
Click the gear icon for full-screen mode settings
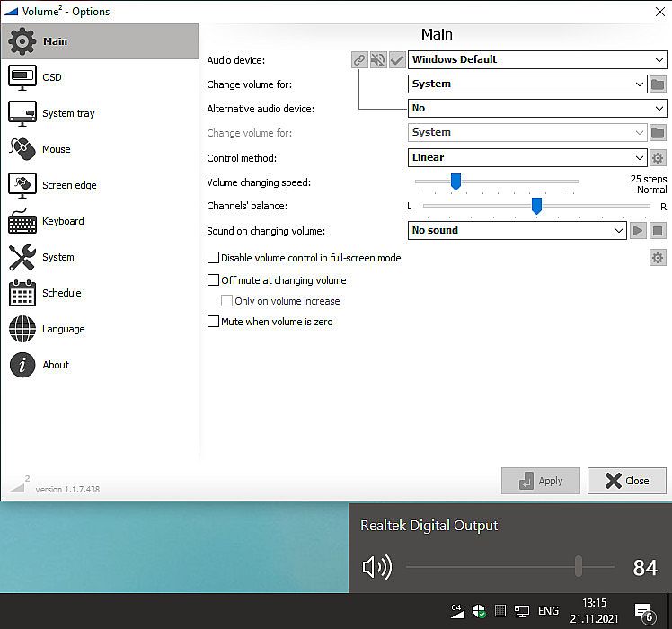click(658, 259)
